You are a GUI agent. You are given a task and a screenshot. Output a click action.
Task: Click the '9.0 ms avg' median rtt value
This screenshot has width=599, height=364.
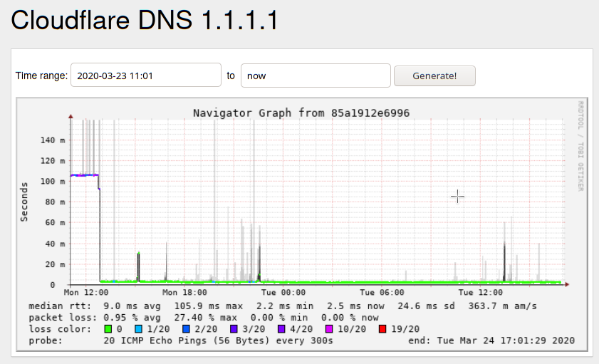click(132, 306)
